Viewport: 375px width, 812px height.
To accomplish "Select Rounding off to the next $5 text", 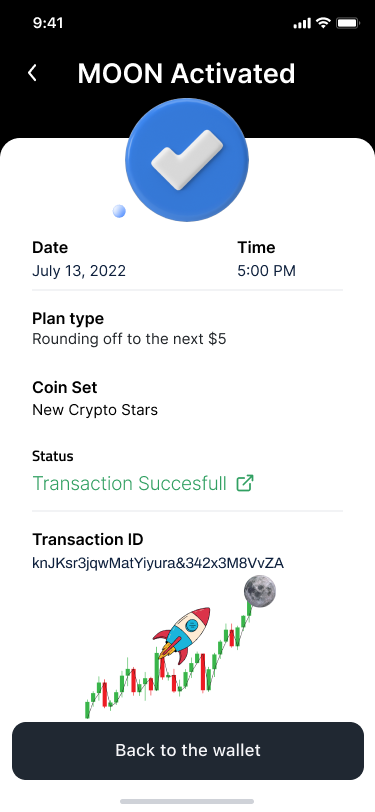I will [x=129, y=339].
